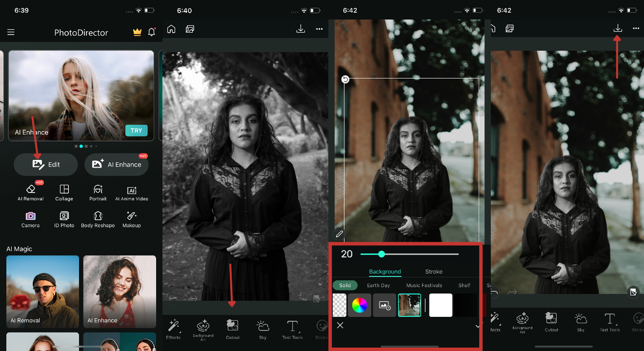Viewport: 644px width, 351px height.
Task: Select Background Art on the final result screen toolbar
Action: click(x=522, y=322)
